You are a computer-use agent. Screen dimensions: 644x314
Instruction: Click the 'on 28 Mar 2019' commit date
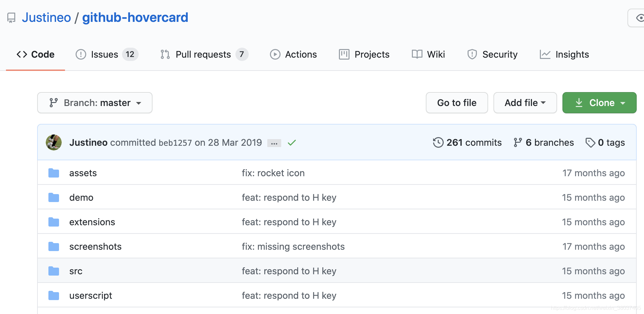point(228,142)
